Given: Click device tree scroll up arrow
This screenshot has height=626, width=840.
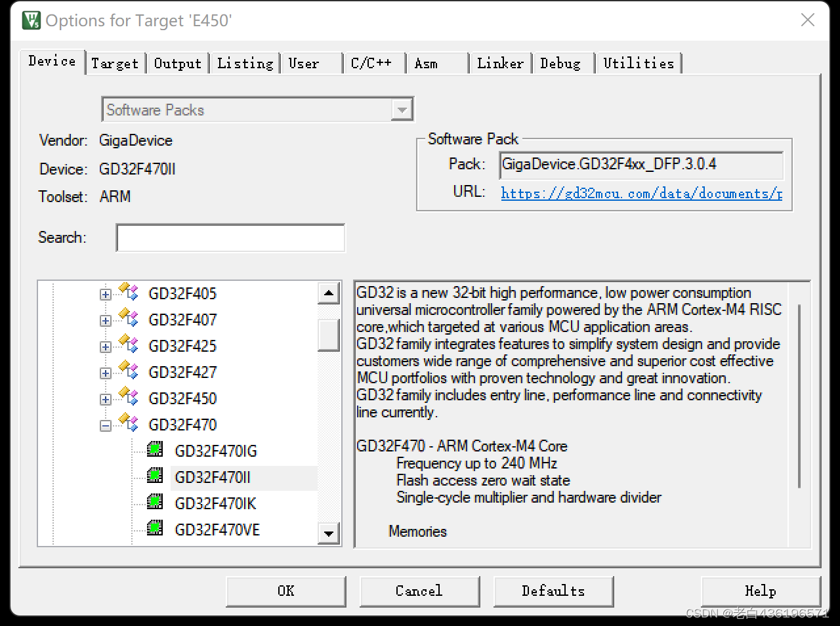Looking at the screenshot, I should pos(329,293).
